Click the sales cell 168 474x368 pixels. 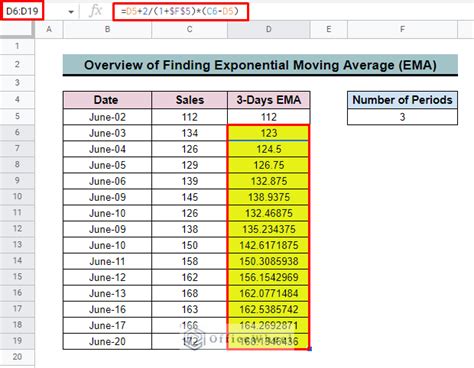point(189,293)
